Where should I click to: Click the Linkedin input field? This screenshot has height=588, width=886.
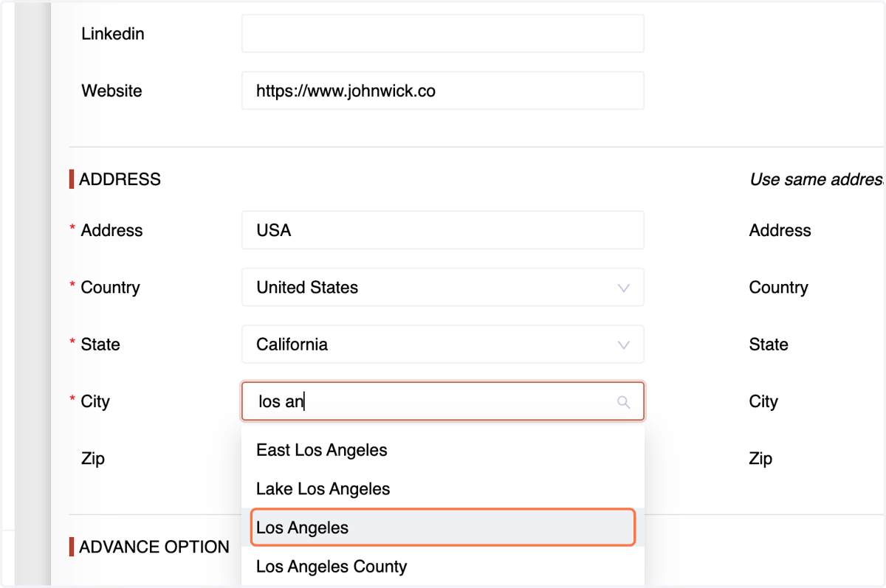click(x=442, y=33)
